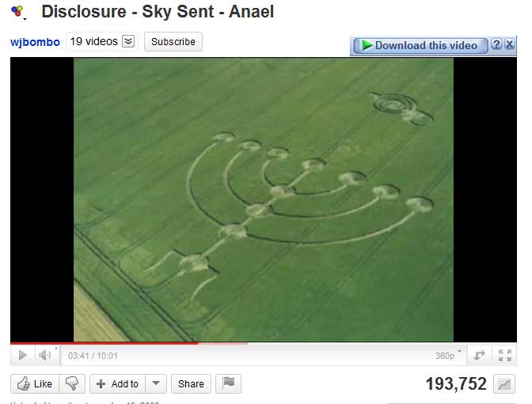Seek on the video progress bar

tap(264, 344)
